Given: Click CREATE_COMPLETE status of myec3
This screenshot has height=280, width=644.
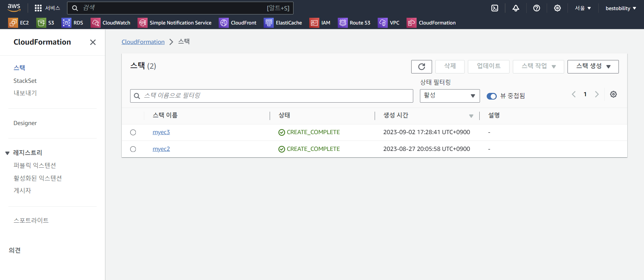Looking at the screenshot, I should (x=309, y=132).
